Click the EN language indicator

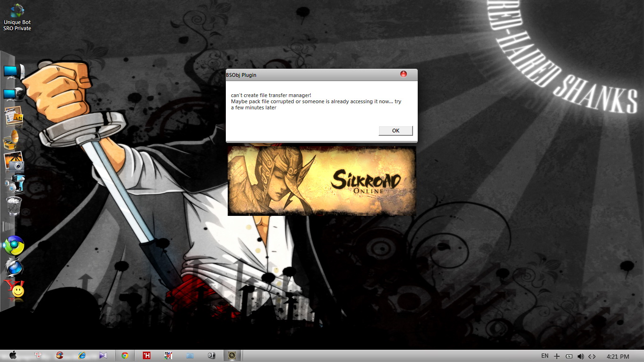point(545,356)
